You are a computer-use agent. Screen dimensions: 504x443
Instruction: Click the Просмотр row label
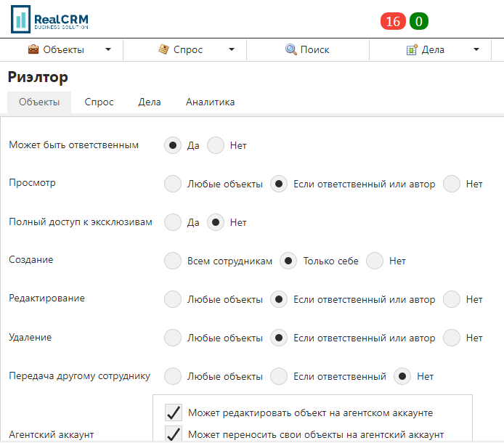[x=32, y=182]
